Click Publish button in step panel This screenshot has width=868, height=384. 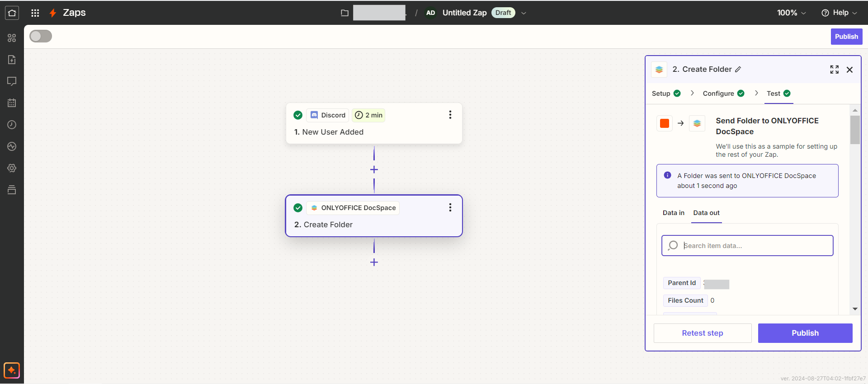point(805,333)
